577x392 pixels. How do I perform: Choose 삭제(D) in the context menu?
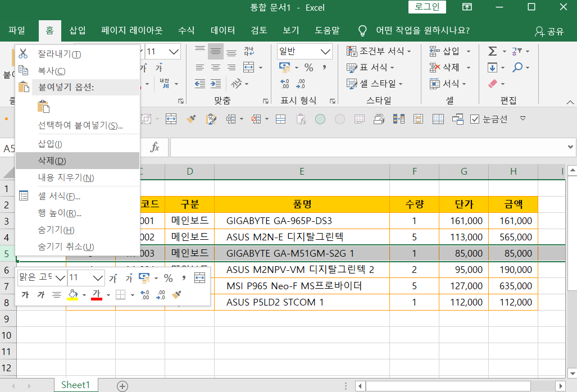[x=78, y=161]
